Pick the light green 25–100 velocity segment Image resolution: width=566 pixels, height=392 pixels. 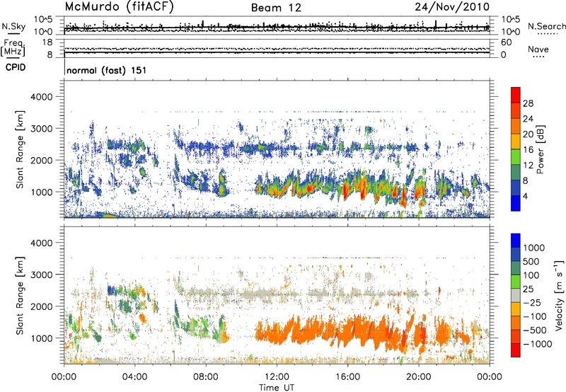coord(516,282)
